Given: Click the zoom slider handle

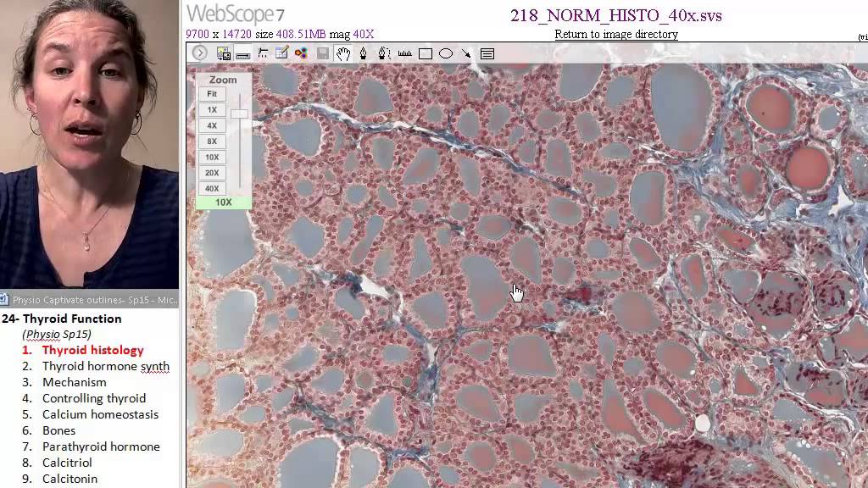Looking at the screenshot, I should click(x=239, y=114).
